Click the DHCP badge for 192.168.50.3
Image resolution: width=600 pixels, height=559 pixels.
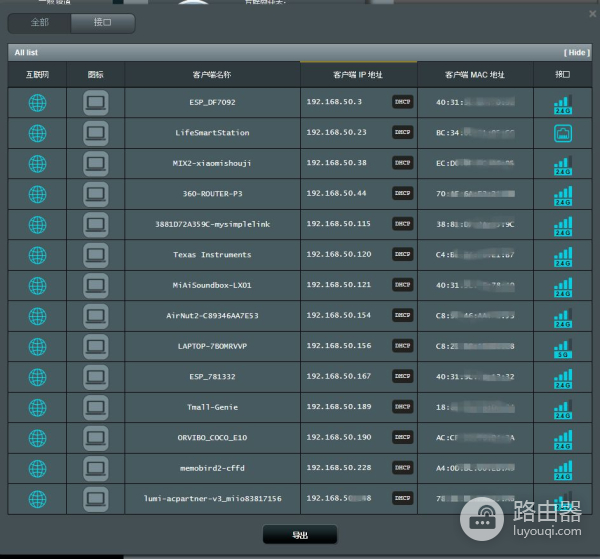(x=402, y=102)
